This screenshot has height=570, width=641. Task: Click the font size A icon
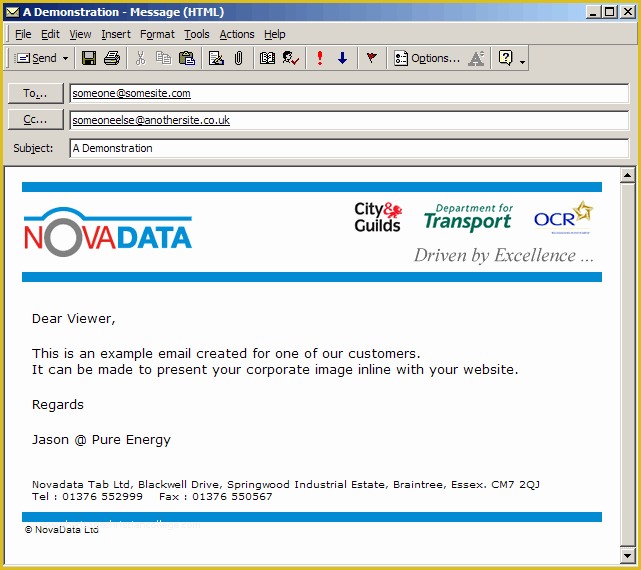476,58
